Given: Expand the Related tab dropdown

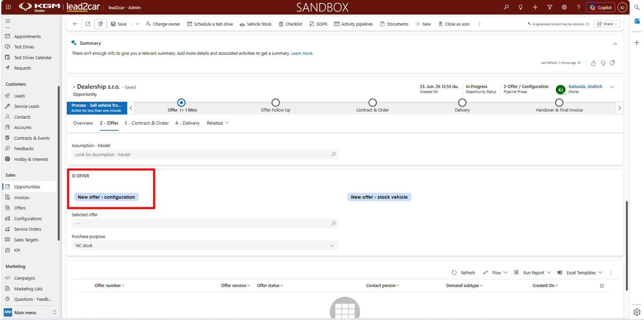Looking at the screenshot, I should coord(218,123).
